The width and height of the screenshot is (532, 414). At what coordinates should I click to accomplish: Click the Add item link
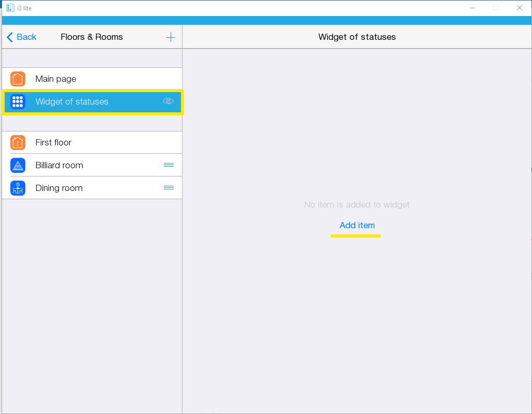357,226
